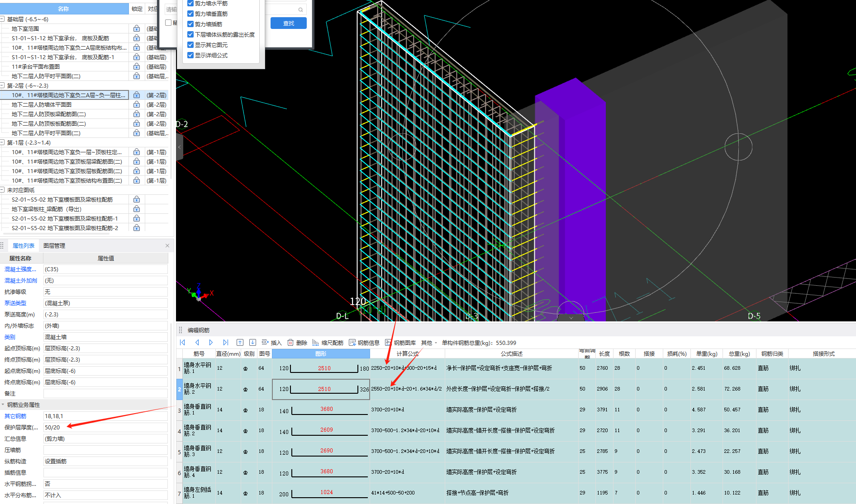The width and height of the screenshot is (856, 504).
Task: Uncheck 剪力墙垂直筋 checkbox
Action: coord(190,14)
